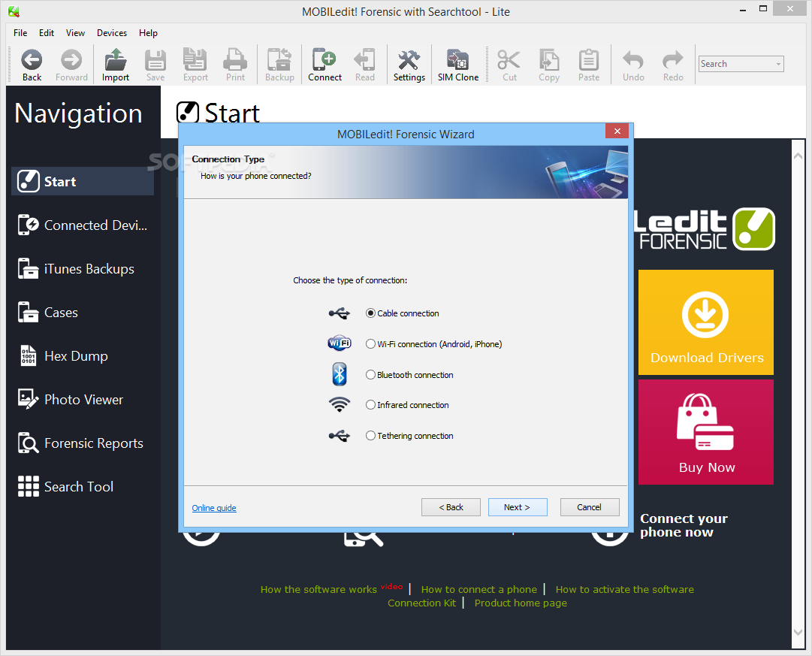Click inside the Search input field
Screen dimensions: 812x656
736,64
